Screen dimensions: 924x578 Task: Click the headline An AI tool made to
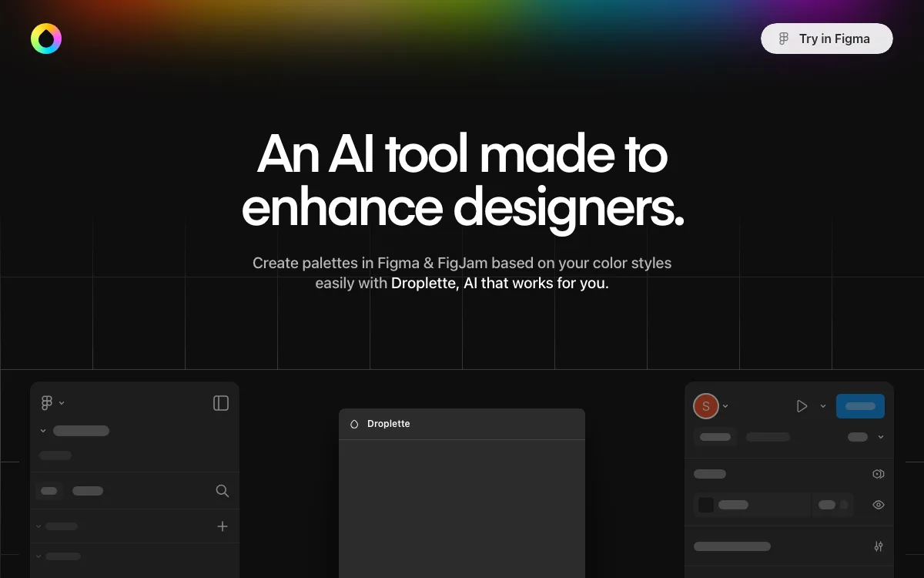tap(462, 154)
